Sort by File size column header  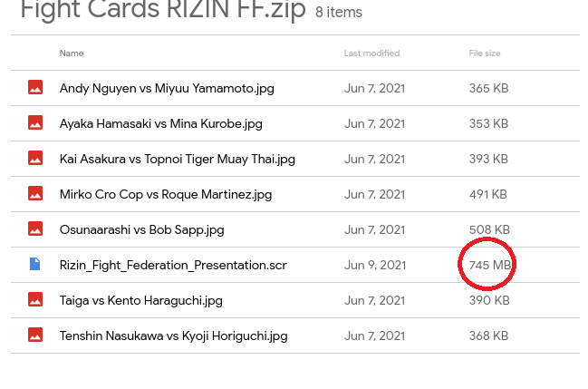coord(485,53)
